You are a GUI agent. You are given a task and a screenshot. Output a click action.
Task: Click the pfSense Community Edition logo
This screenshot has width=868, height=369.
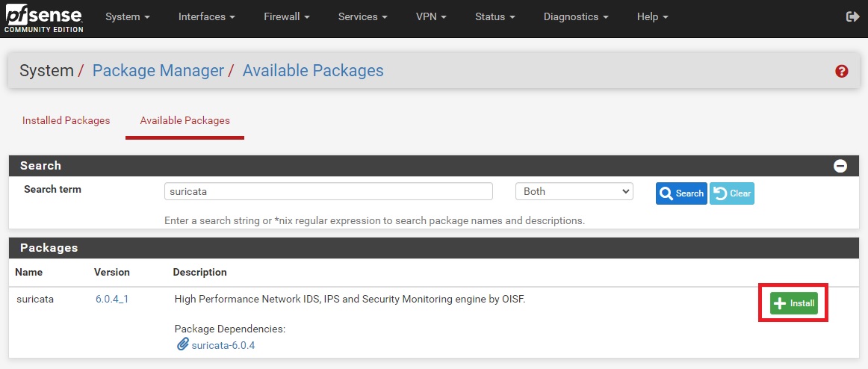pyautogui.click(x=44, y=19)
